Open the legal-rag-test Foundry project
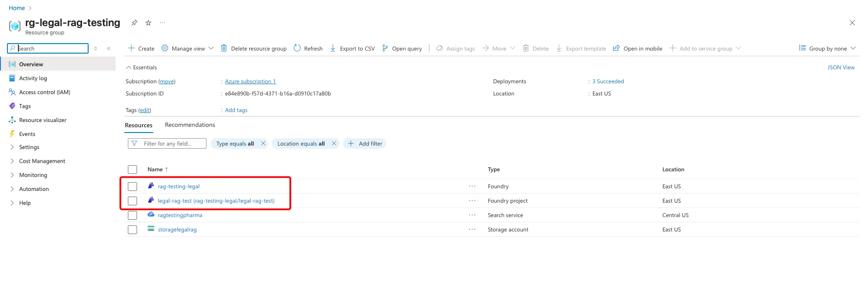868x306 pixels. [216, 201]
